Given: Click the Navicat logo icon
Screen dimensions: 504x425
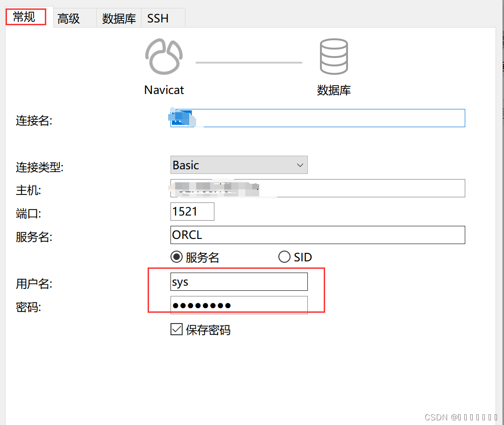Looking at the screenshot, I should (x=164, y=57).
